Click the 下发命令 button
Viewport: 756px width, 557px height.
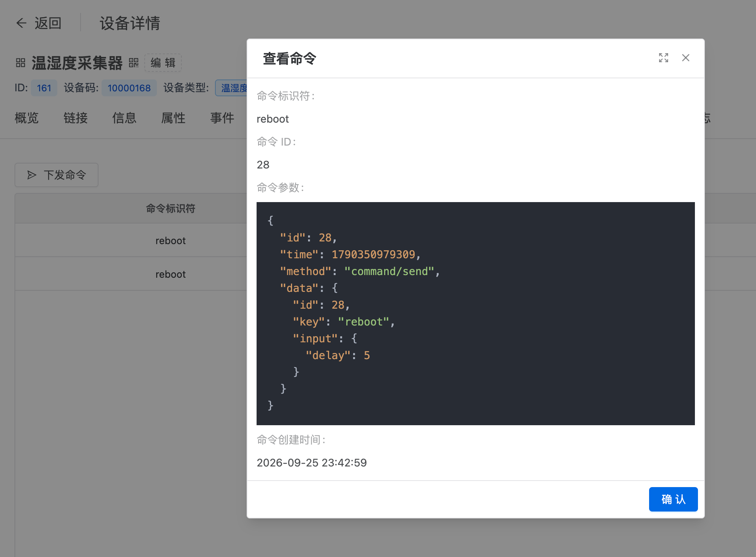pyautogui.click(x=57, y=175)
